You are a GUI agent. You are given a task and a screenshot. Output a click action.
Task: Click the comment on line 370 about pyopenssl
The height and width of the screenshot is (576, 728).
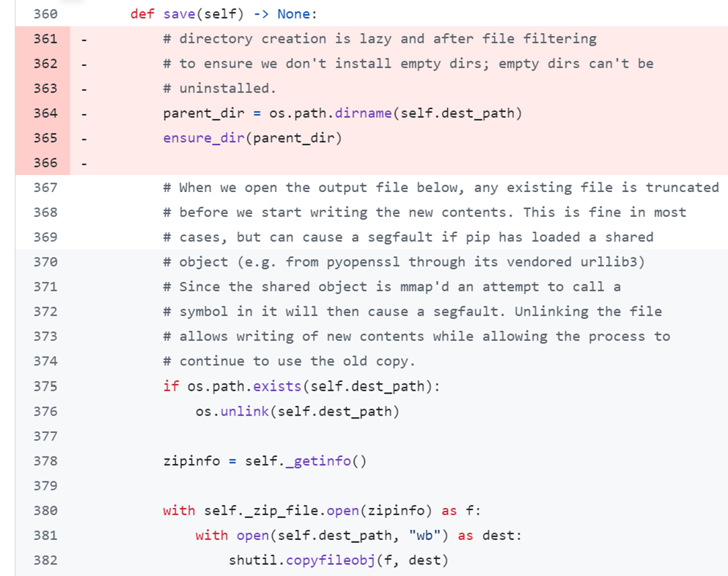coord(404,262)
